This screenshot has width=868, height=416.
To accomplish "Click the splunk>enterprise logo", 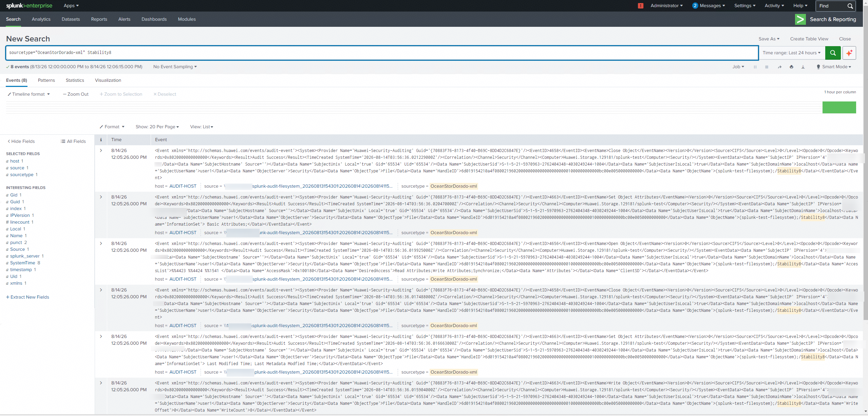I will point(29,6).
